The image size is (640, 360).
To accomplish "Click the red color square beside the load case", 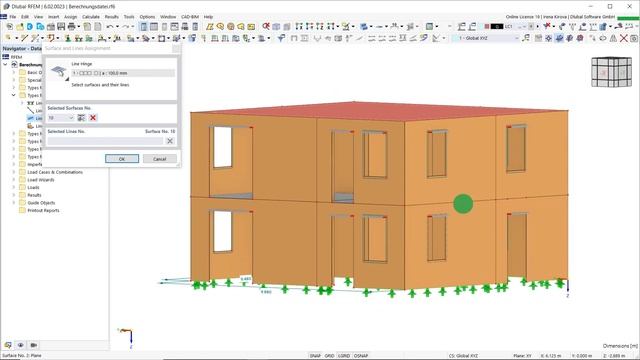I will (487, 27).
